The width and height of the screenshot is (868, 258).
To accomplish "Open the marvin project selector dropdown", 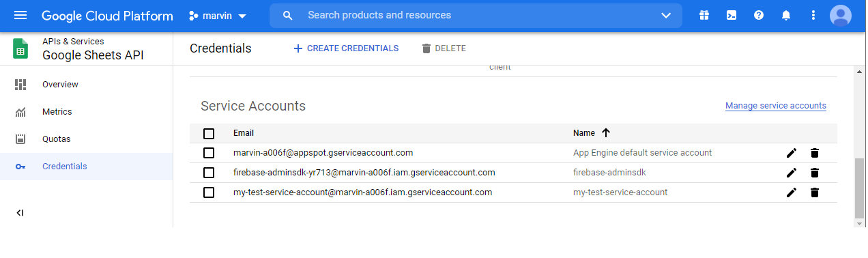I will 218,15.
